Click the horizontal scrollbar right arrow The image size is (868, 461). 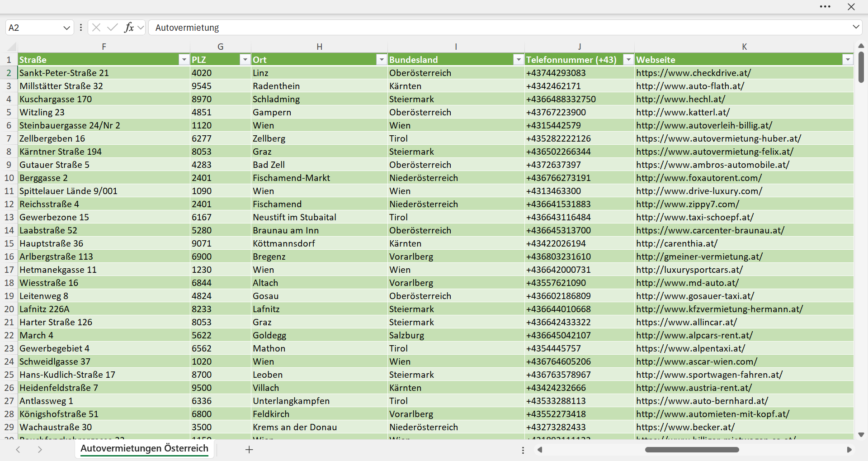pyautogui.click(x=849, y=450)
